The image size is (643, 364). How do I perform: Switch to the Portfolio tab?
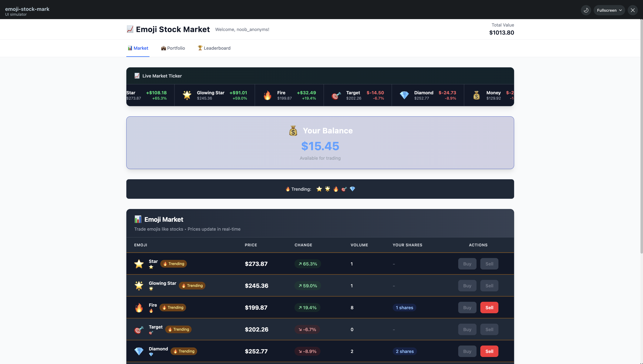[173, 48]
